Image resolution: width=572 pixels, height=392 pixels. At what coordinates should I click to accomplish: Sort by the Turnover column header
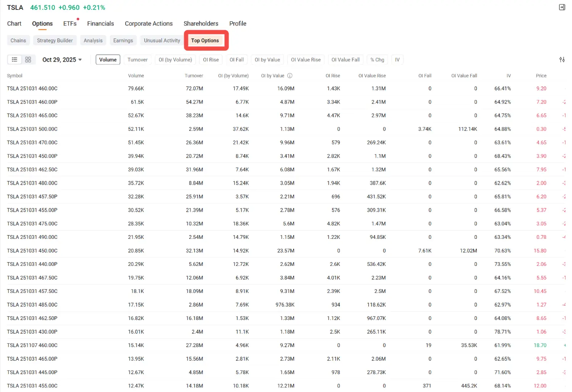pos(194,76)
